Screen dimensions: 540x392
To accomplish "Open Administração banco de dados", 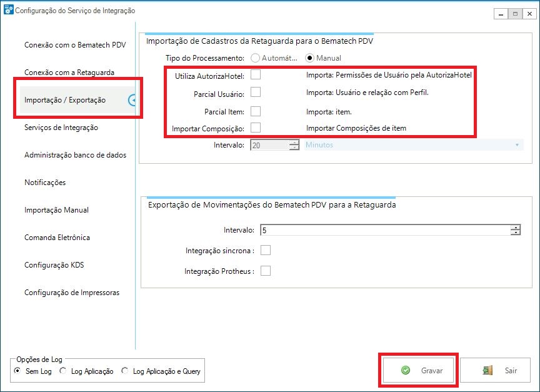I will pos(75,155).
